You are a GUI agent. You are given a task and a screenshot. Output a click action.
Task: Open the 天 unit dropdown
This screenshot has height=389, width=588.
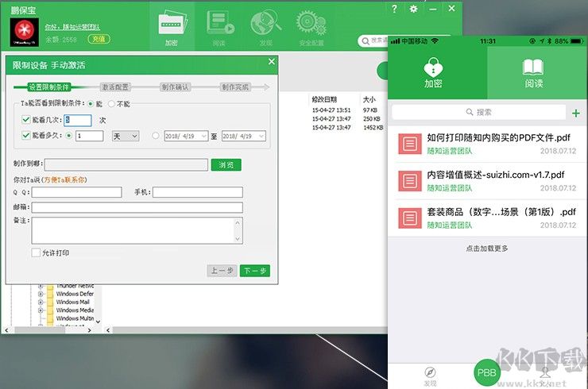pos(126,136)
